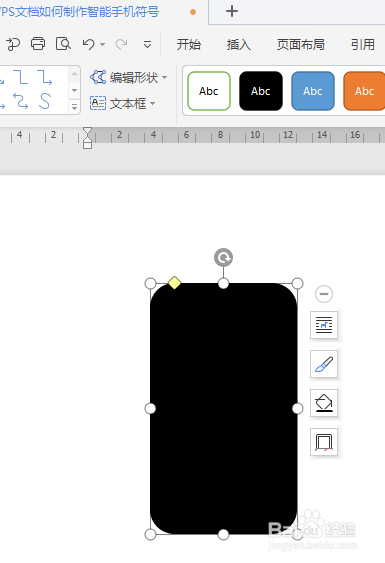Expand the 文本框 dropdown arrow
Screen dimensions: 385x563
153,103
